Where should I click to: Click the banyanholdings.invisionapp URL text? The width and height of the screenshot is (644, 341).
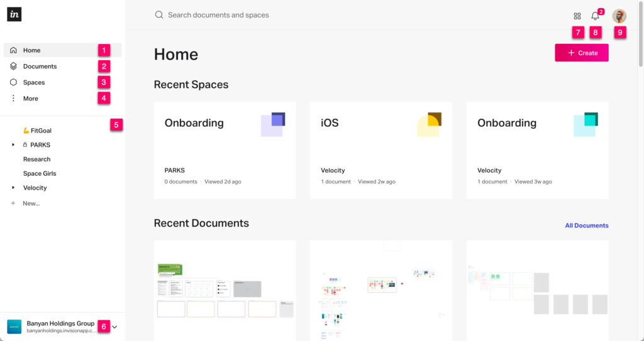pos(62,330)
